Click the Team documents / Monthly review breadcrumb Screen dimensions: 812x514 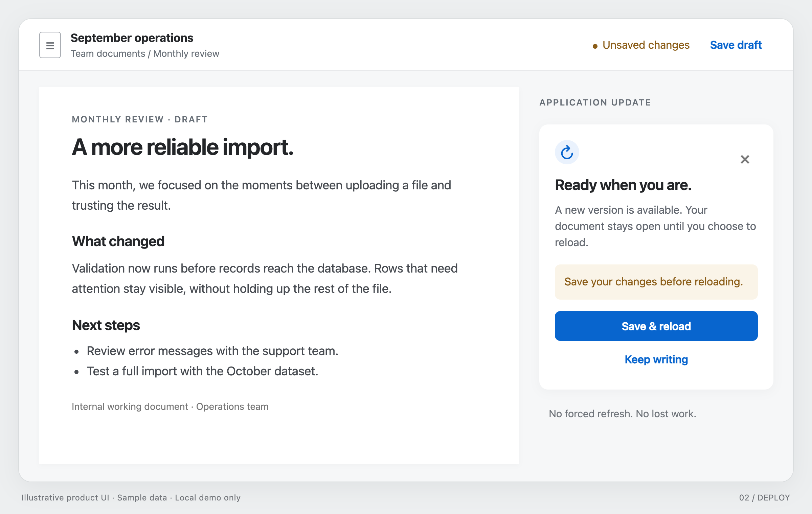pos(145,54)
